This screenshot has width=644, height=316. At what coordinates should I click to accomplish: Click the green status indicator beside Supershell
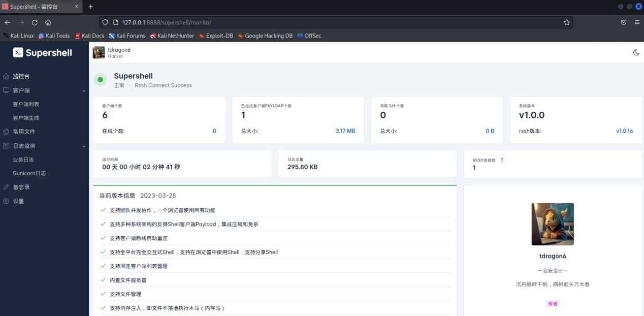(x=101, y=80)
